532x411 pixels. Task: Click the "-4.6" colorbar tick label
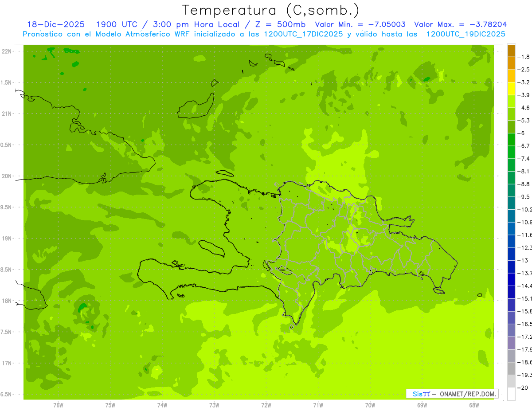coord(524,108)
